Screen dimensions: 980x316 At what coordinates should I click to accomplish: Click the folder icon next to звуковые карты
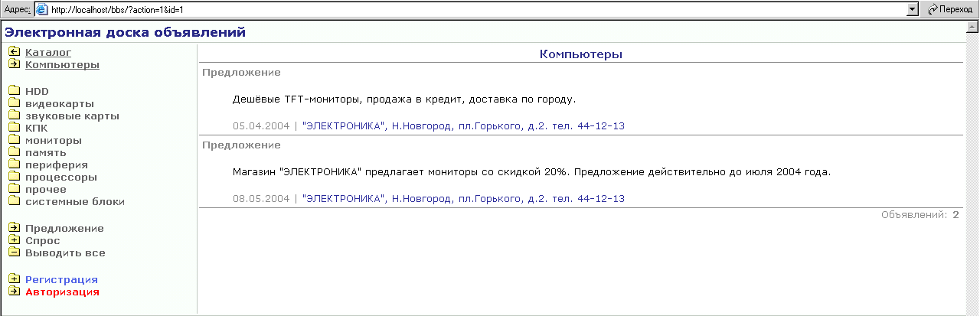(x=14, y=116)
